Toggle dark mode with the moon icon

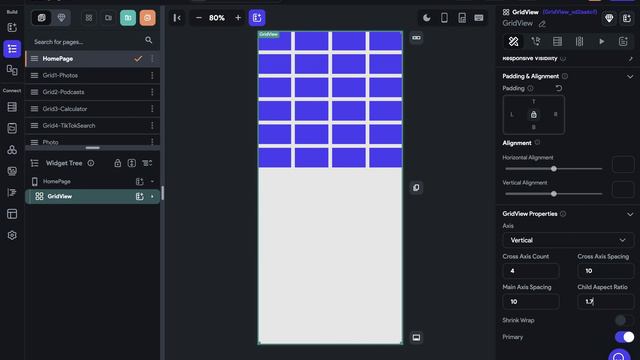pos(427,18)
